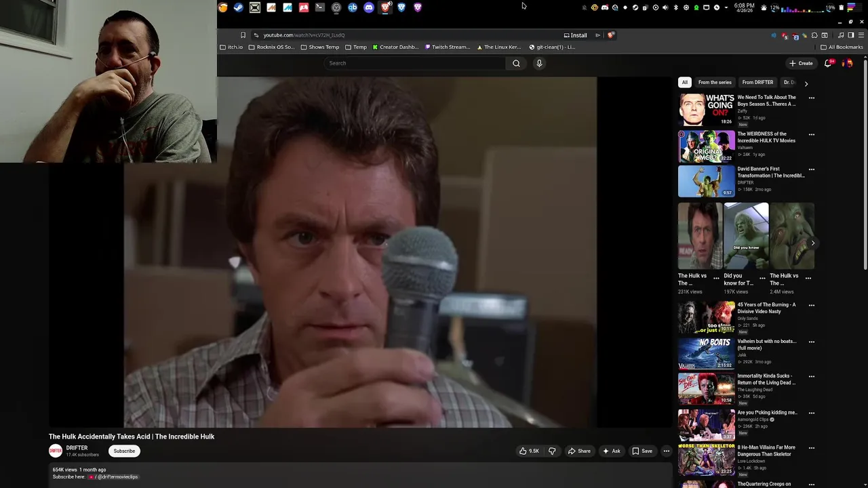Image resolution: width=868 pixels, height=488 pixels.
Task: Open the itch.io bookmark folder
Action: [231, 47]
